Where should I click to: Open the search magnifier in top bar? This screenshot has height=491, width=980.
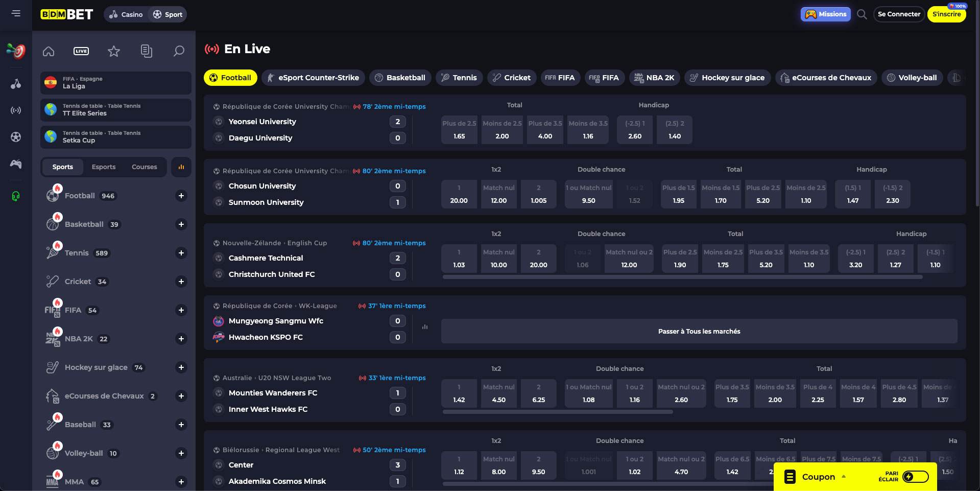click(x=862, y=14)
